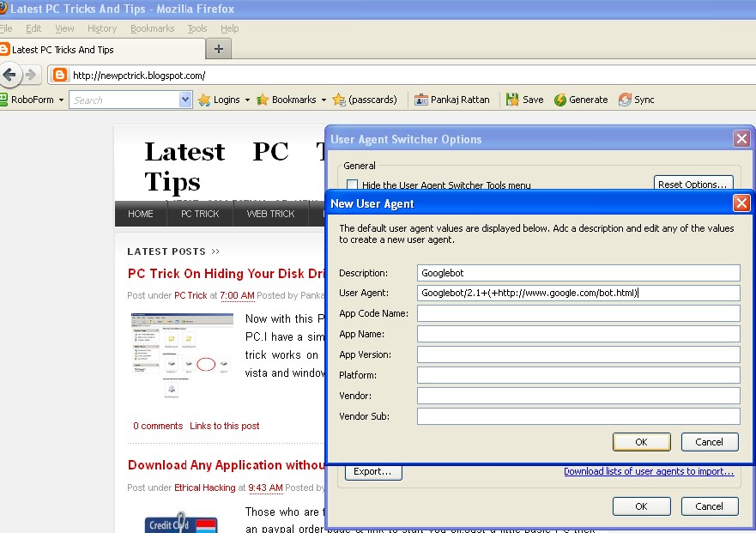
Task: Click the Bookmarks star icon in RoboForm toolbar
Action: click(263, 100)
